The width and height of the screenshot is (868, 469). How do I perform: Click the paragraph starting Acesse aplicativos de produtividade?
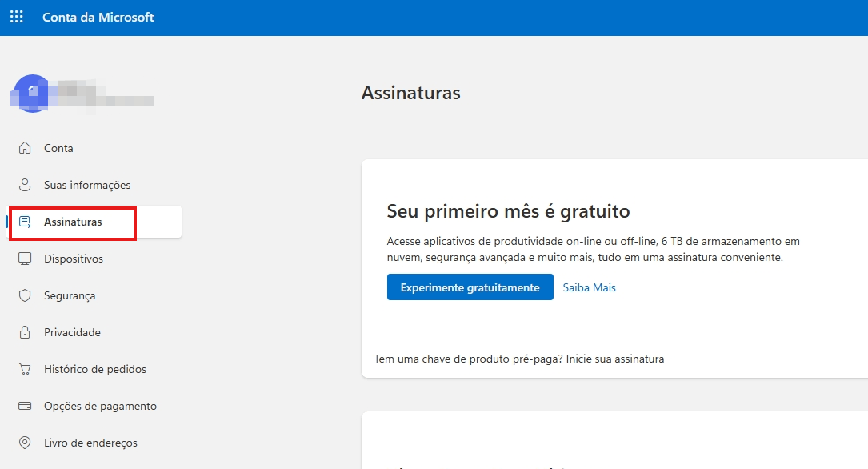(594, 249)
